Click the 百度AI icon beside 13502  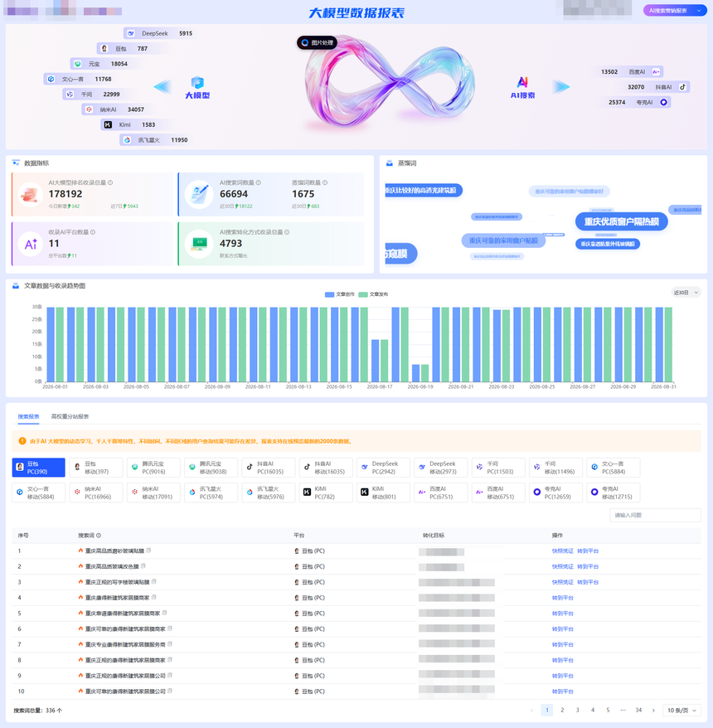click(x=656, y=71)
